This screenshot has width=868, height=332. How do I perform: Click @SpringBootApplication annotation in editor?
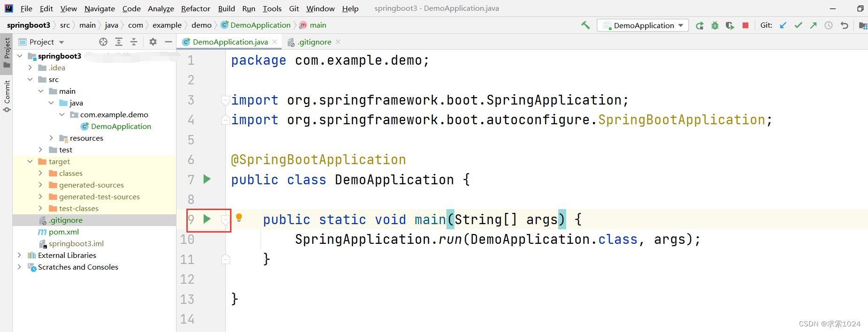tap(318, 160)
